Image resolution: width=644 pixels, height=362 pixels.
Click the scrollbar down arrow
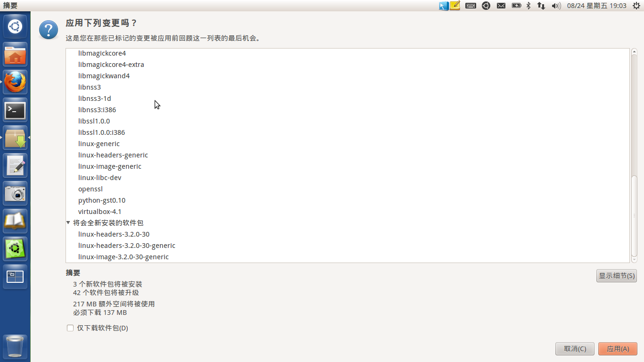(634, 259)
